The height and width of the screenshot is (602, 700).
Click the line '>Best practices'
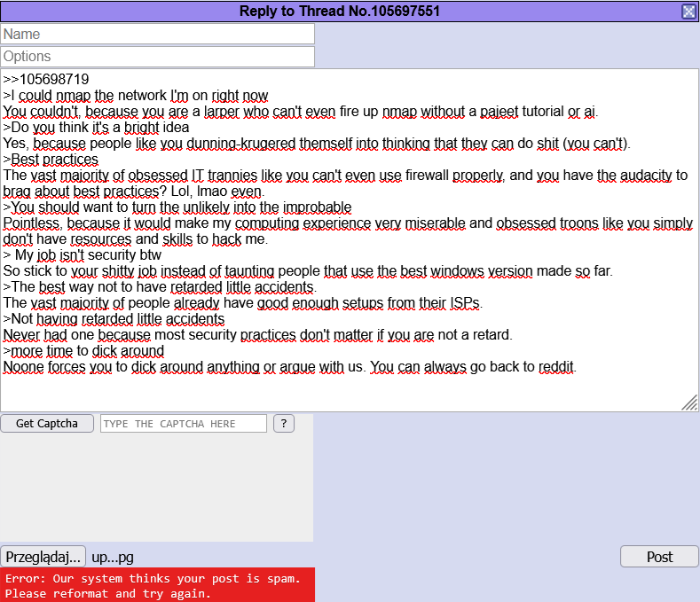point(51,160)
